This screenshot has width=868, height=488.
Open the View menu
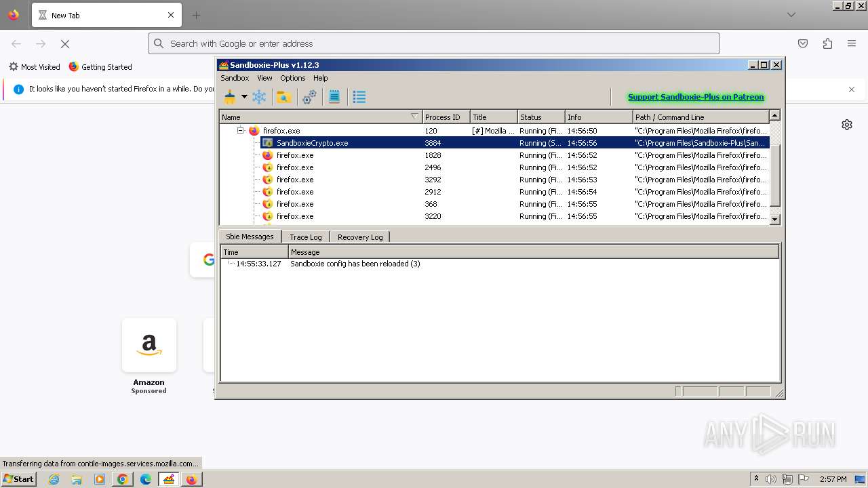264,78
